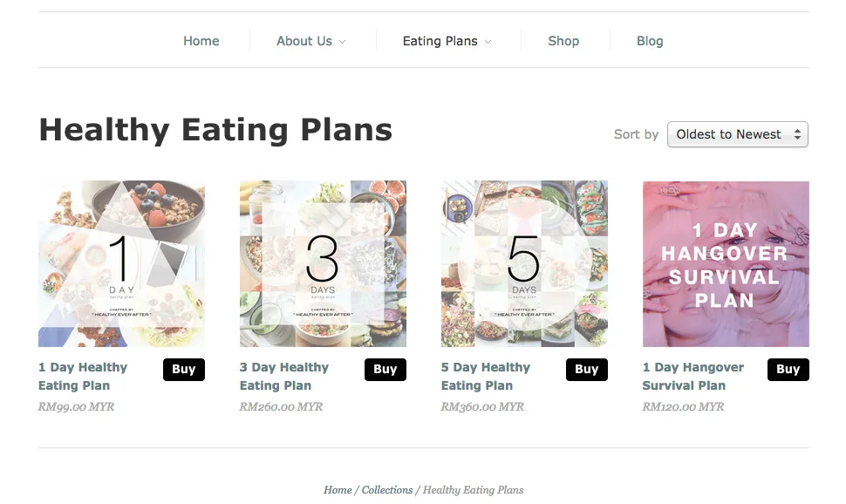Image resolution: width=846 pixels, height=504 pixels.
Task: Open the Blog page
Action: click(x=650, y=41)
